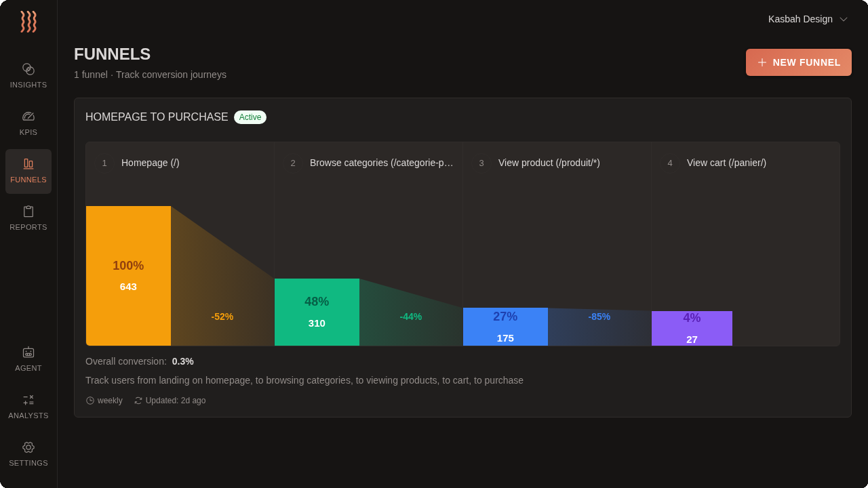This screenshot has width=868, height=488.
Task: Open the Kasbah Design workspace selector
Action: [808, 19]
